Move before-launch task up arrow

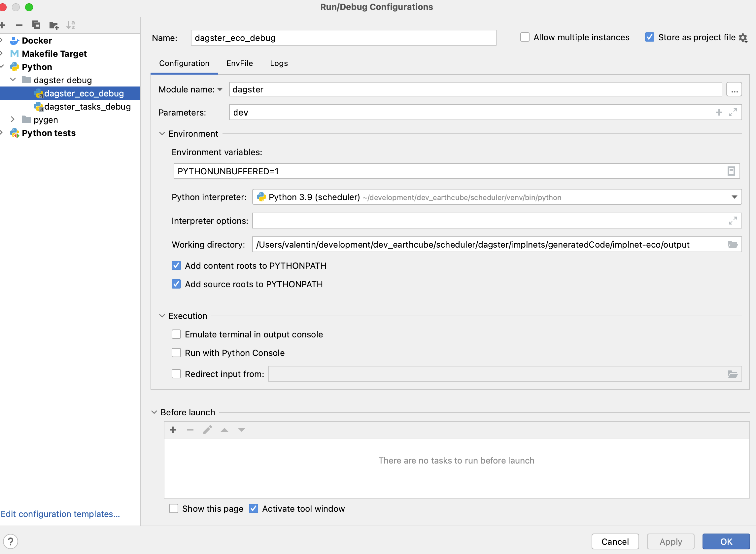pyautogui.click(x=224, y=430)
